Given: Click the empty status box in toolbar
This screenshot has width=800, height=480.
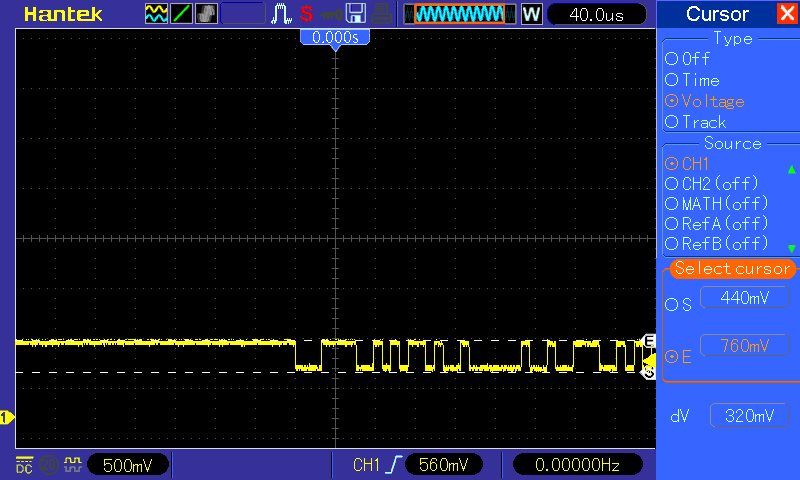Looking at the screenshot, I should tap(243, 14).
